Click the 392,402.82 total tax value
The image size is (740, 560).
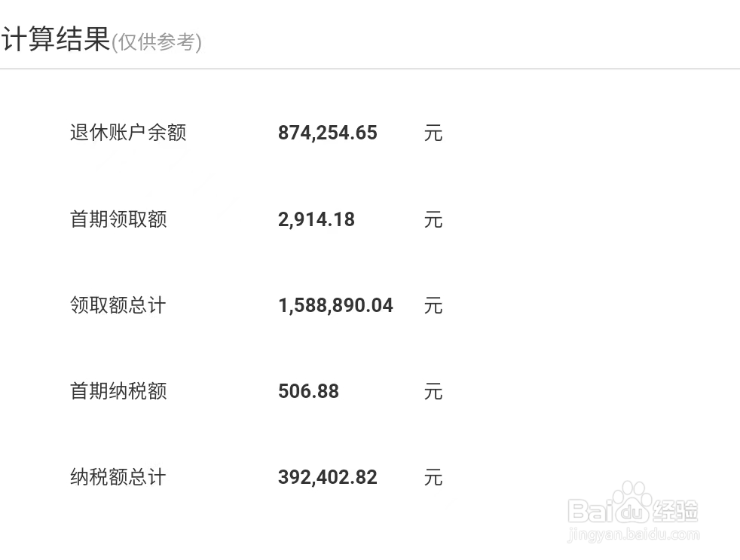(328, 477)
